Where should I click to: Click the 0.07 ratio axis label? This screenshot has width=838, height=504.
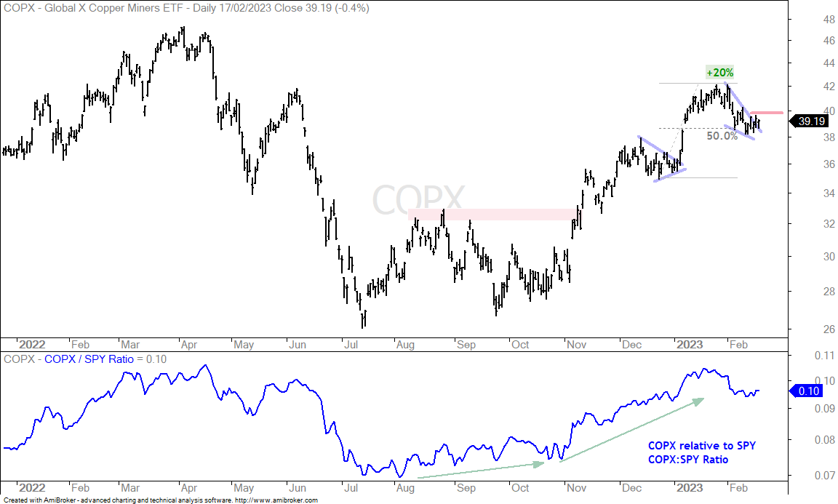pos(826,475)
